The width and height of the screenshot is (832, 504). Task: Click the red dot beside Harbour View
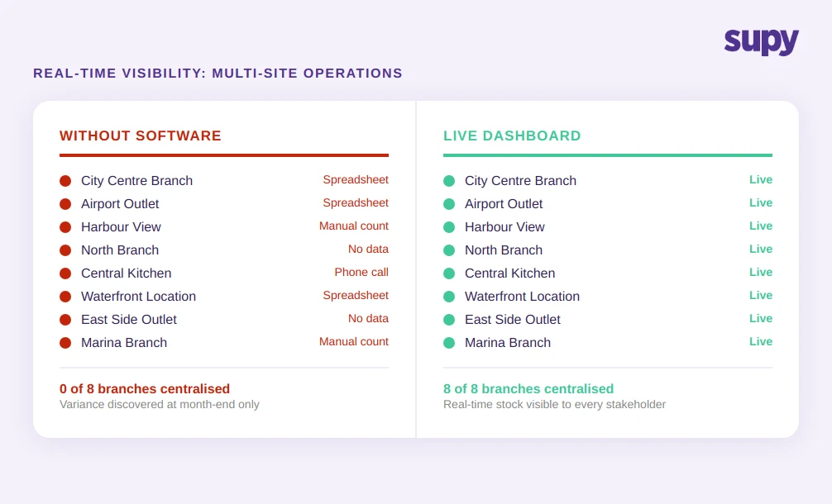tap(65, 227)
